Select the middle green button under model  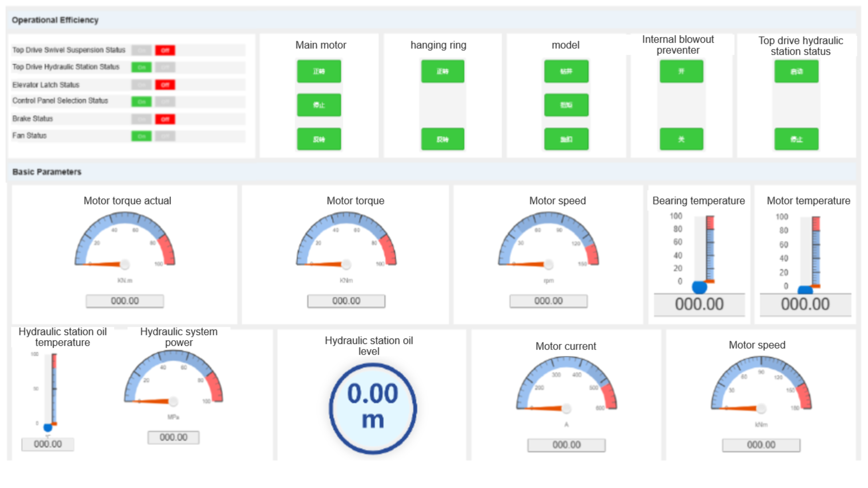click(566, 105)
